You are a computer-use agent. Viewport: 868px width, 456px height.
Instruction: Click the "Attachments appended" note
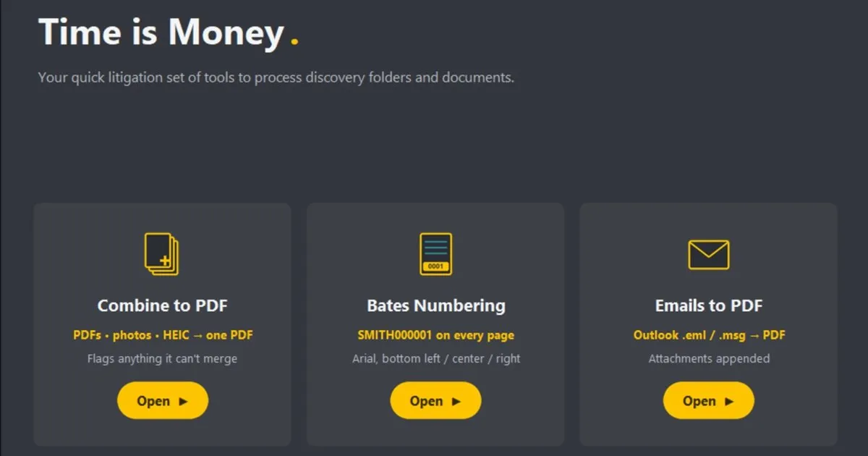click(x=709, y=358)
